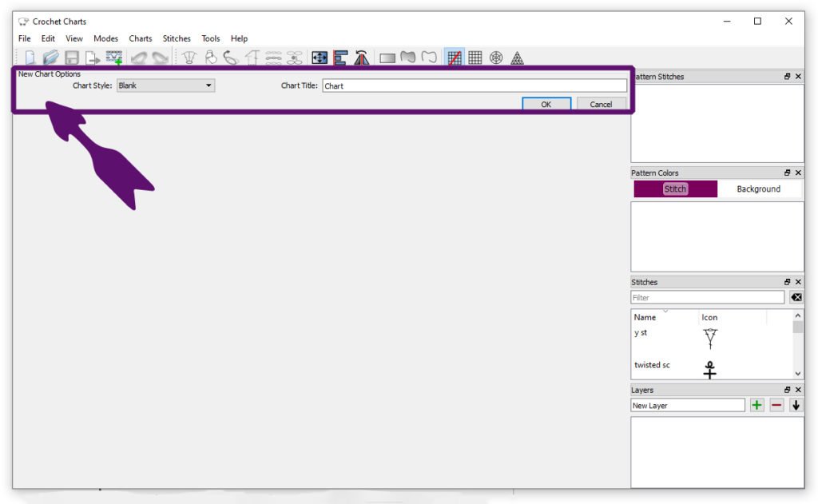Close the Layers panel
This screenshot has width=818, height=504.
tap(798, 390)
